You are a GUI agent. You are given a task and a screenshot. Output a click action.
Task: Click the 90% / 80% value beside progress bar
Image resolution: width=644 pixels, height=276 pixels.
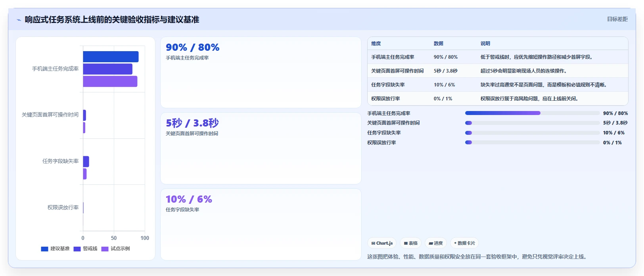coord(615,113)
